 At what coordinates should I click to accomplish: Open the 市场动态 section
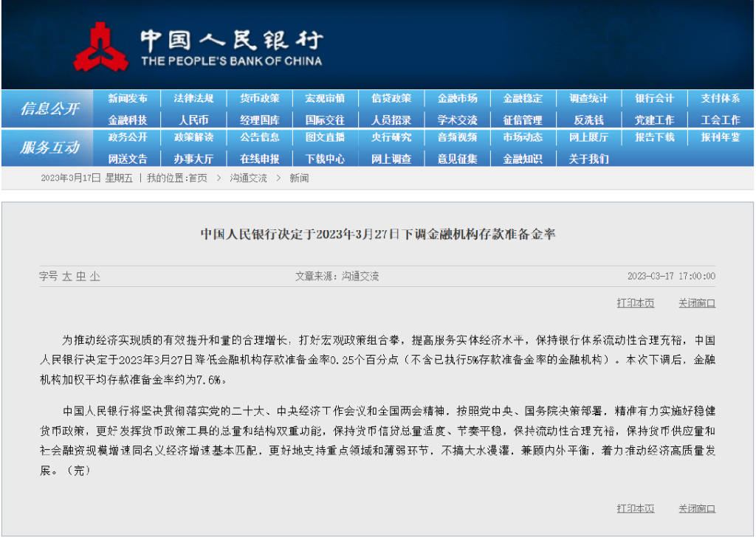pos(523,137)
